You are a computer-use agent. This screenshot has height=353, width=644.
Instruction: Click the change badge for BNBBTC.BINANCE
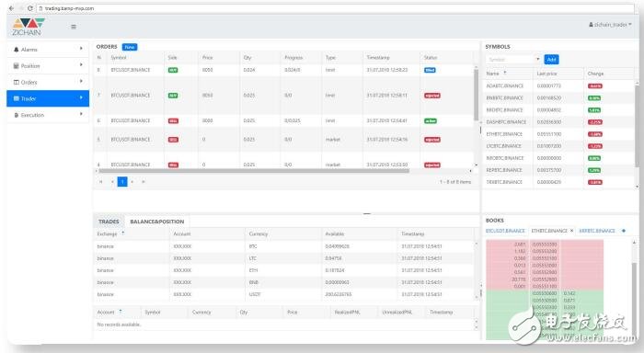click(594, 98)
